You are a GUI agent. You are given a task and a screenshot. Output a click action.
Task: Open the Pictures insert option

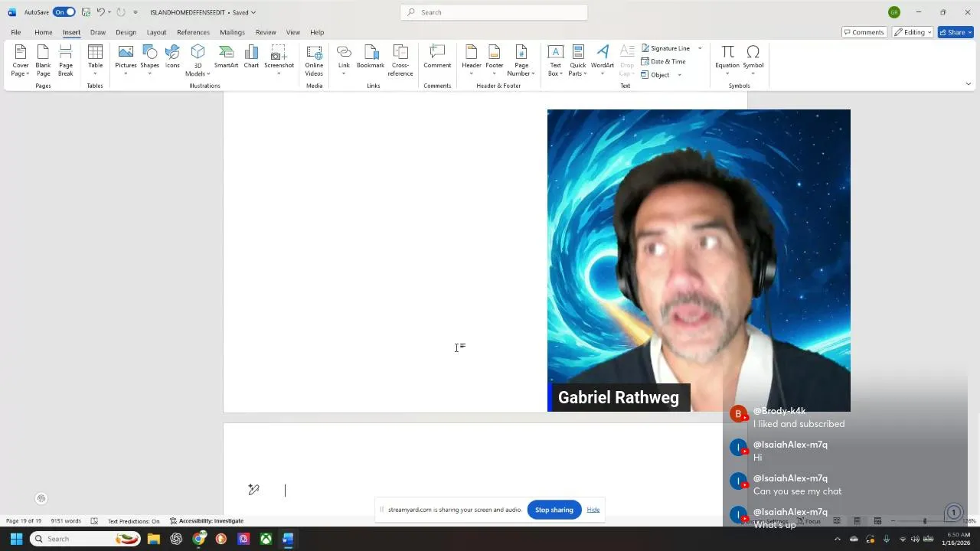tap(126, 60)
